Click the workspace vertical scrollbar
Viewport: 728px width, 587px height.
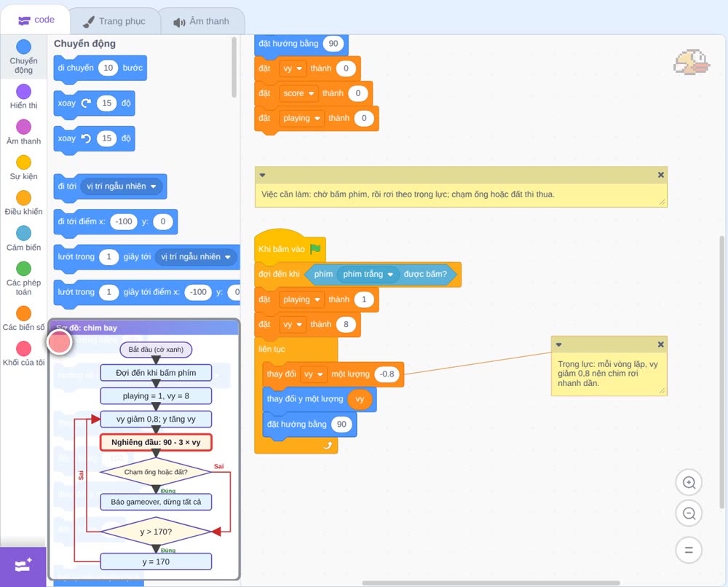pyautogui.click(x=722, y=371)
